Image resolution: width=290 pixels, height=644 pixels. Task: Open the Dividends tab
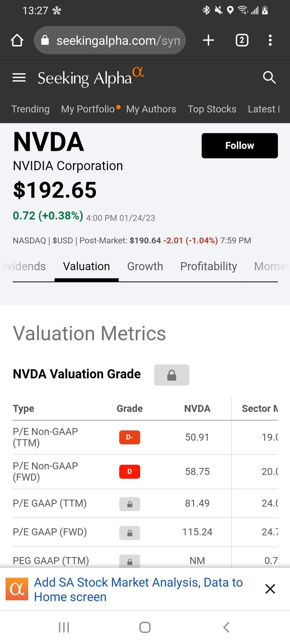pos(24,266)
